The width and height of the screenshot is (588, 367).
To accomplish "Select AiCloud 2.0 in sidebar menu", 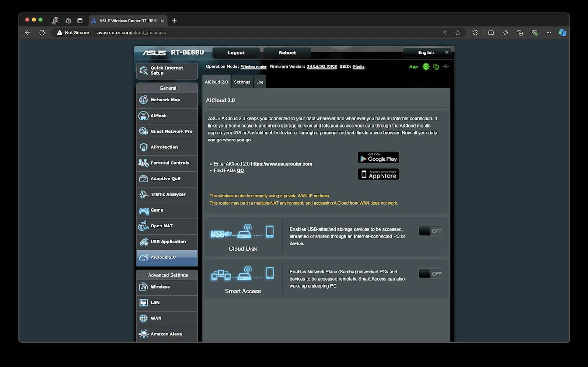I will tap(167, 258).
